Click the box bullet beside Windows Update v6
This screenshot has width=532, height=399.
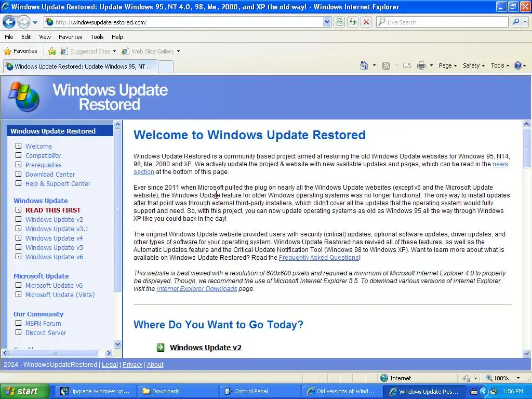tap(18, 257)
